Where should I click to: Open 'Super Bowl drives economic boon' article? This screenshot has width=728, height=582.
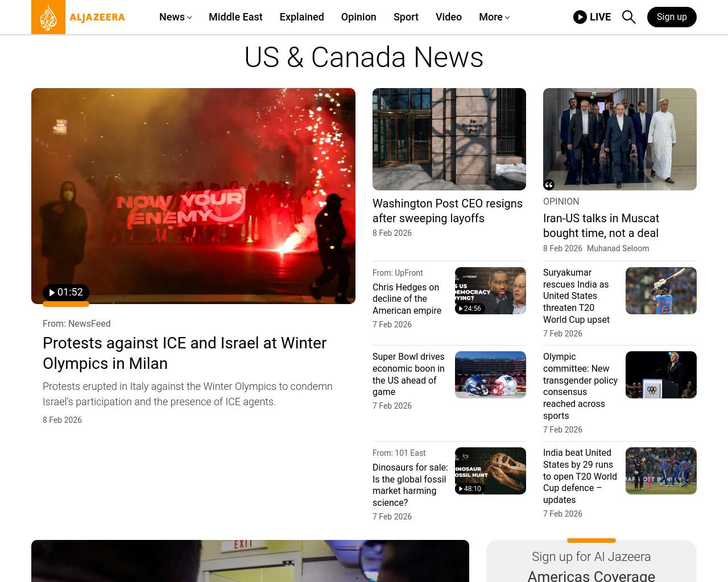click(x=408, y=374)
